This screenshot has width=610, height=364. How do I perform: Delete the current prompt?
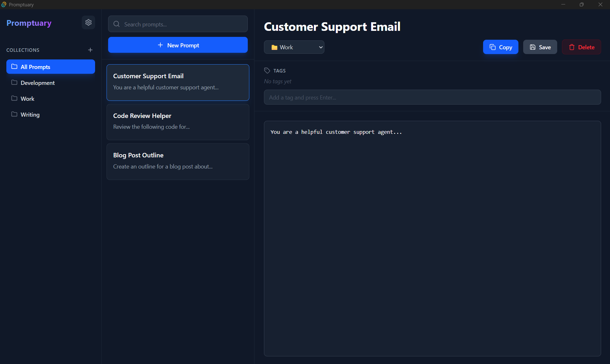(x=581, y=47)
